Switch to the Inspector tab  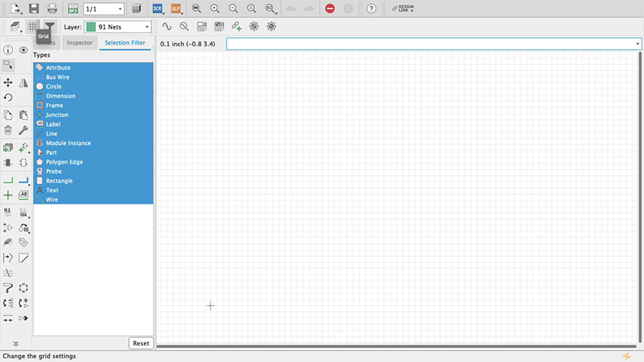tap(80, 42)
